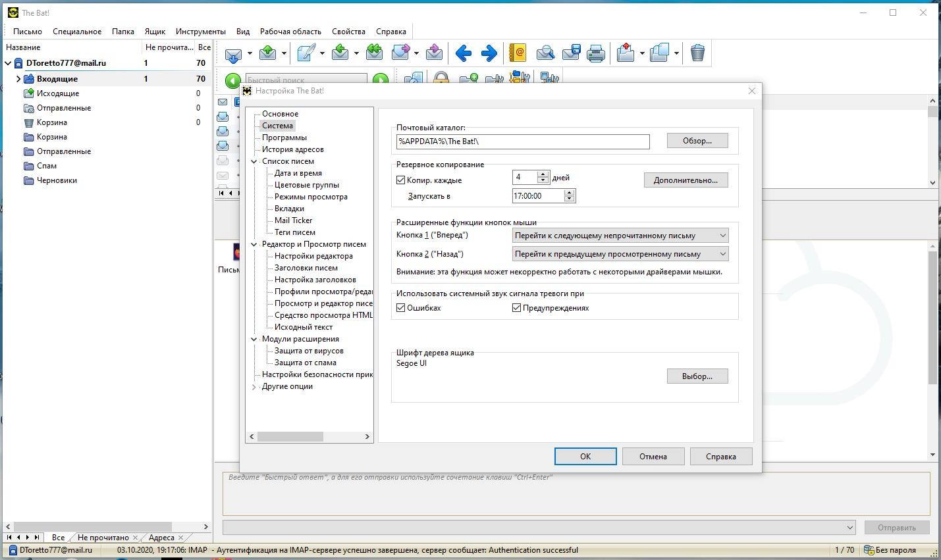Go forward with the blue right arrow
Image resolution: width=941 pixels, height=560 pixels.
(x=489, y=53)
